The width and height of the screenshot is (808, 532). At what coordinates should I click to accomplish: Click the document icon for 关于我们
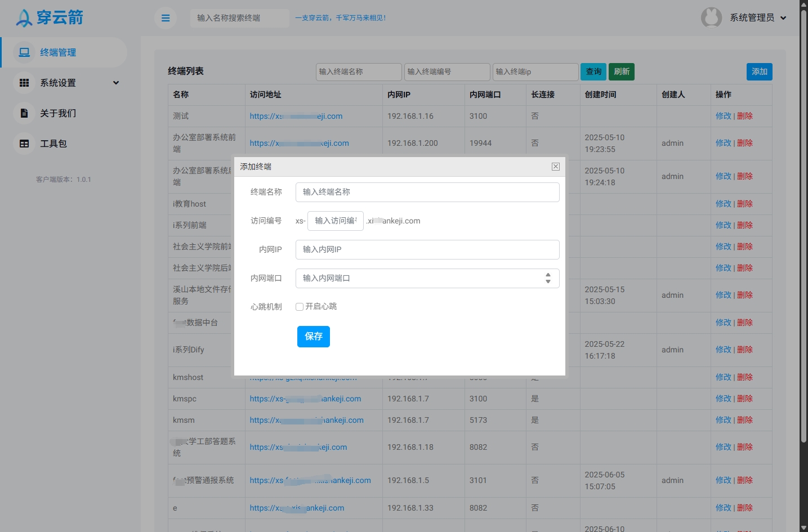coord(24,113)
